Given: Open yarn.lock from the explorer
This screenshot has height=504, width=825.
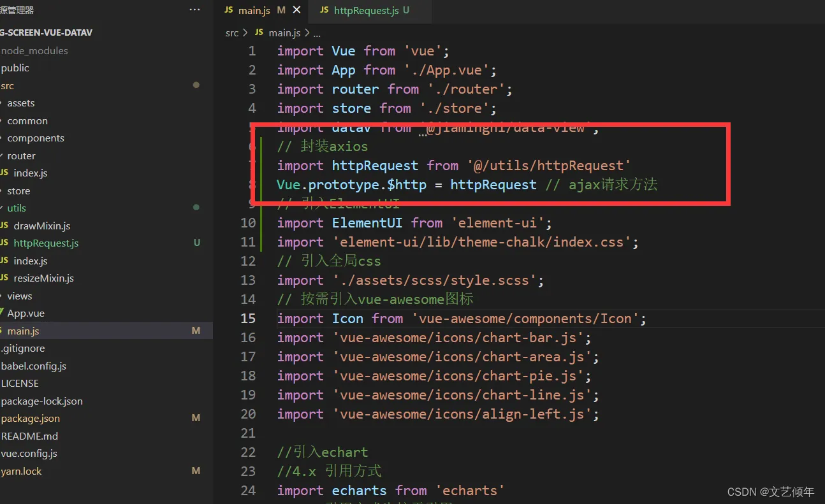Looking at the screenshot, I should click(x=22, y=471).
